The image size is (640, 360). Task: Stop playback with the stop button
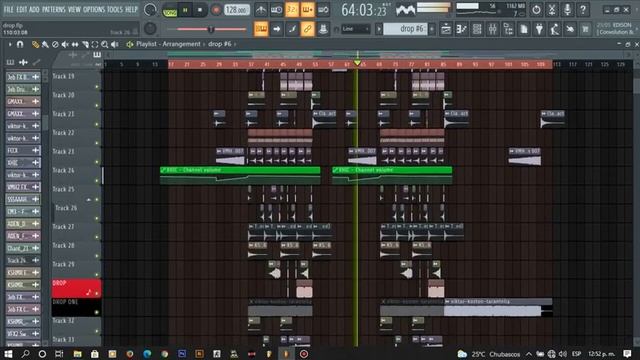(200, 10)
